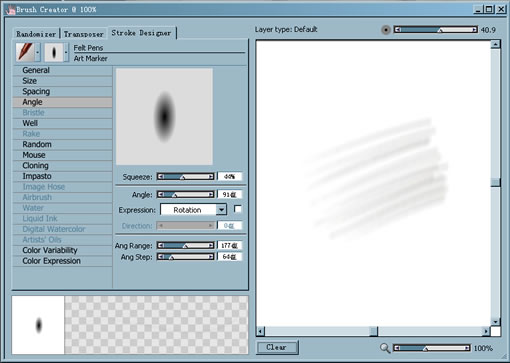Click the Art Marker variant dab icon
This screenshot has width=510, height=363.
coord(54,52)
